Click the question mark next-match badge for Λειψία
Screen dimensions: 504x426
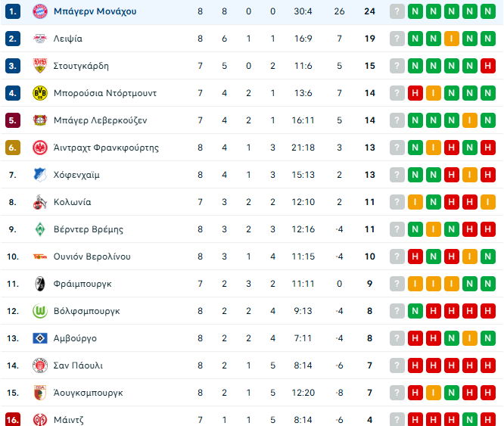coord(397,39)
